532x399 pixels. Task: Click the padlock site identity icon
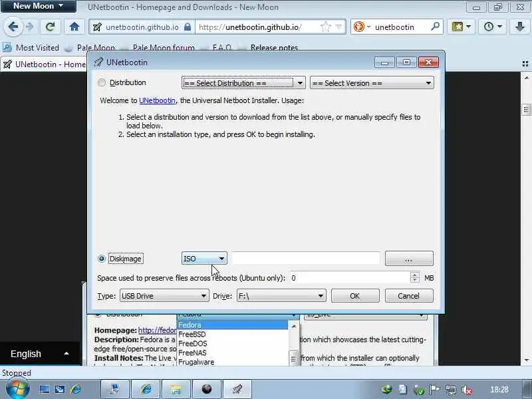point(188,27)
